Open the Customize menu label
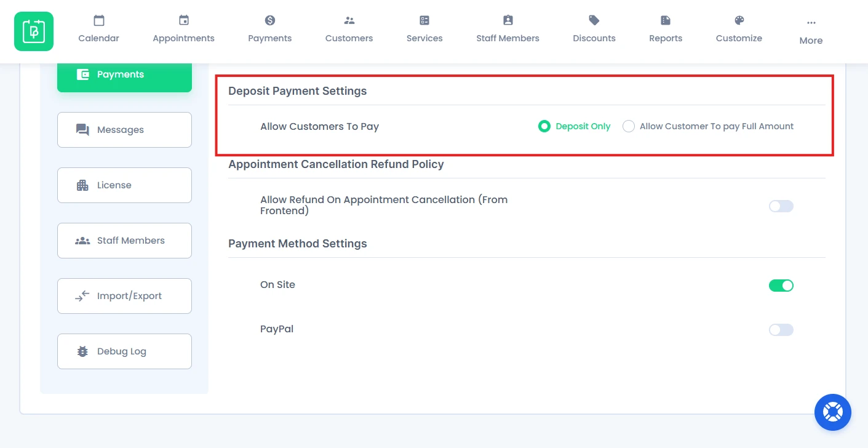This screenshot has height=448, width=868. 739,38
